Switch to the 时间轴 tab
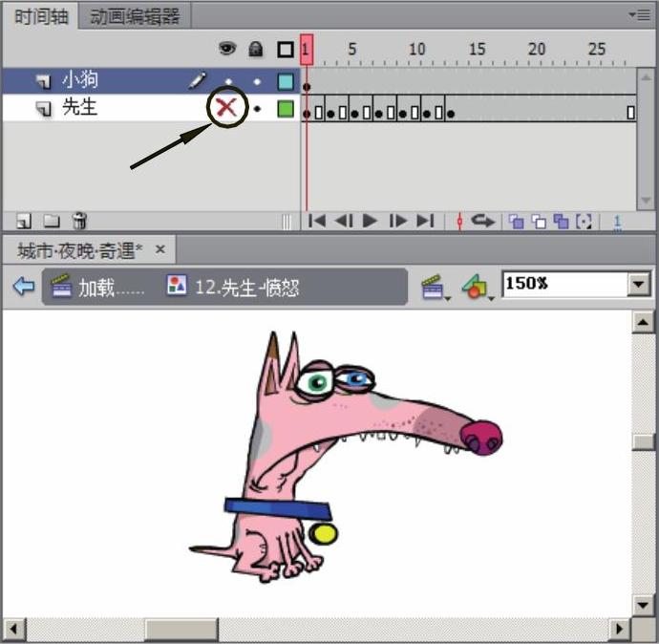Image resolution: width=659 pixels, height=644 pixels. click(x=41, y=17)
